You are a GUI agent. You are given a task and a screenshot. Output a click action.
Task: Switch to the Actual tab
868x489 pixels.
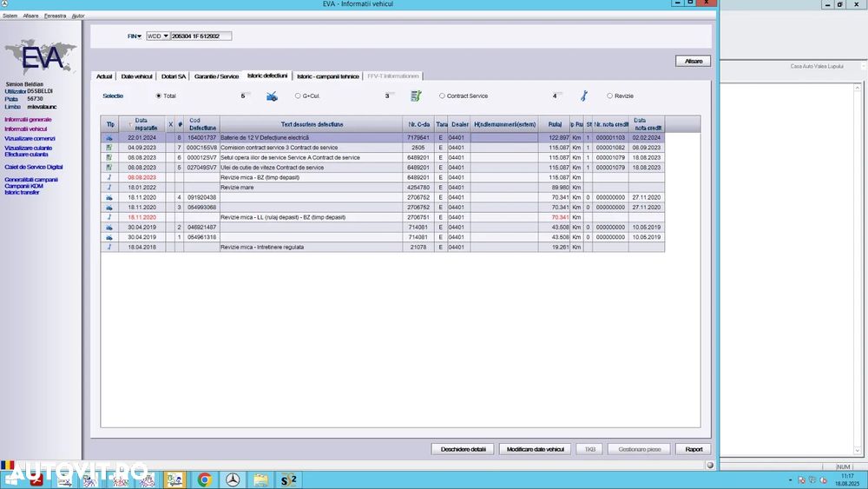coord(104,76)
